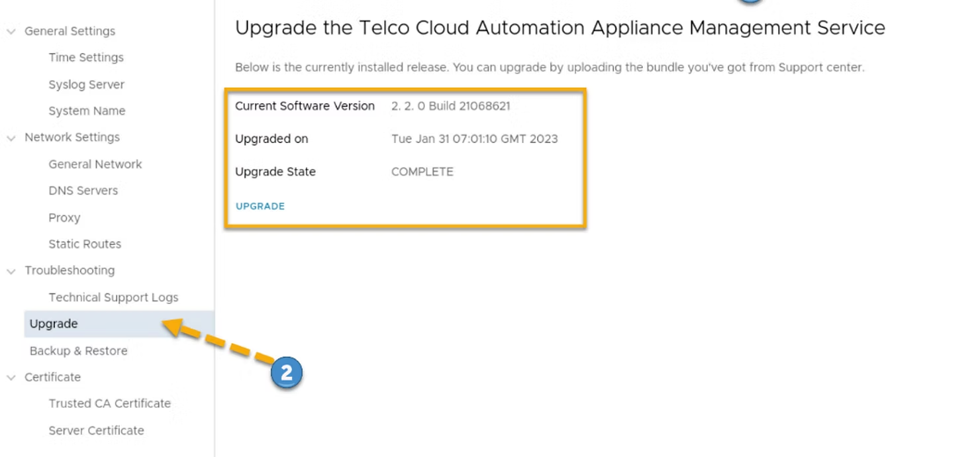
Task: Open Syslog Server settings
Action: click(x=86, y=85)
